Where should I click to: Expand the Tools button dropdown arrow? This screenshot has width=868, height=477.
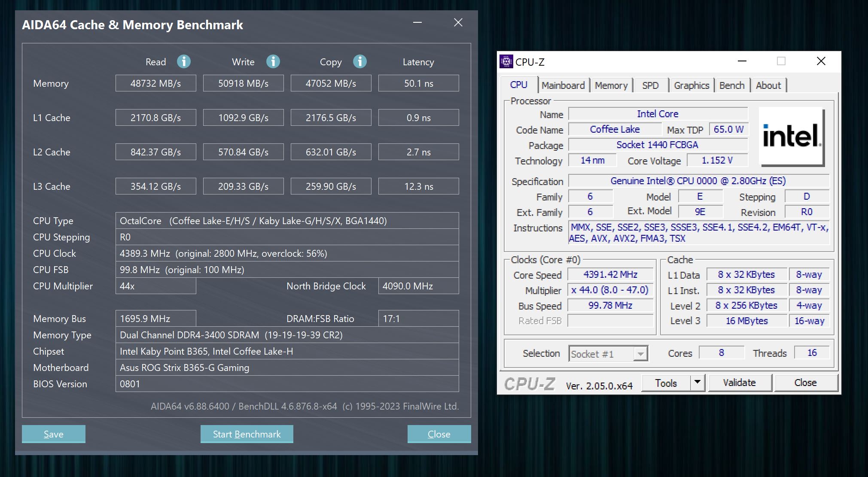pos(697,382)
